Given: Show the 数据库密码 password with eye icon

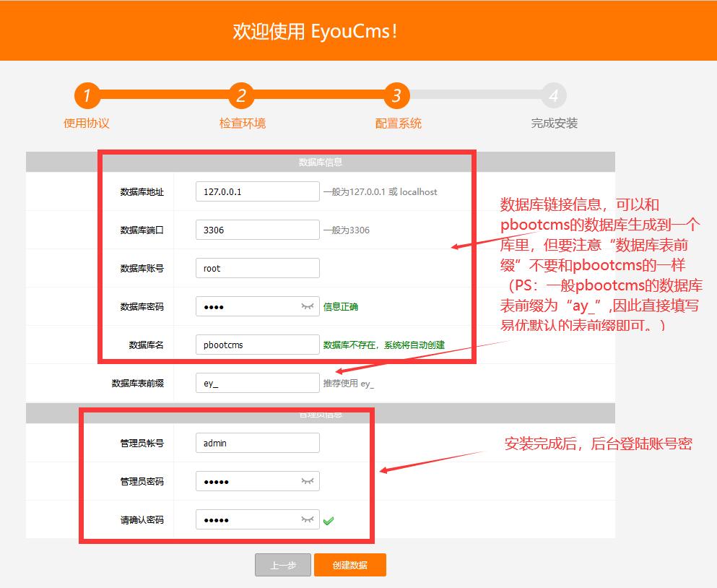Looking at the screenshot, I should [x=308, y=306].
